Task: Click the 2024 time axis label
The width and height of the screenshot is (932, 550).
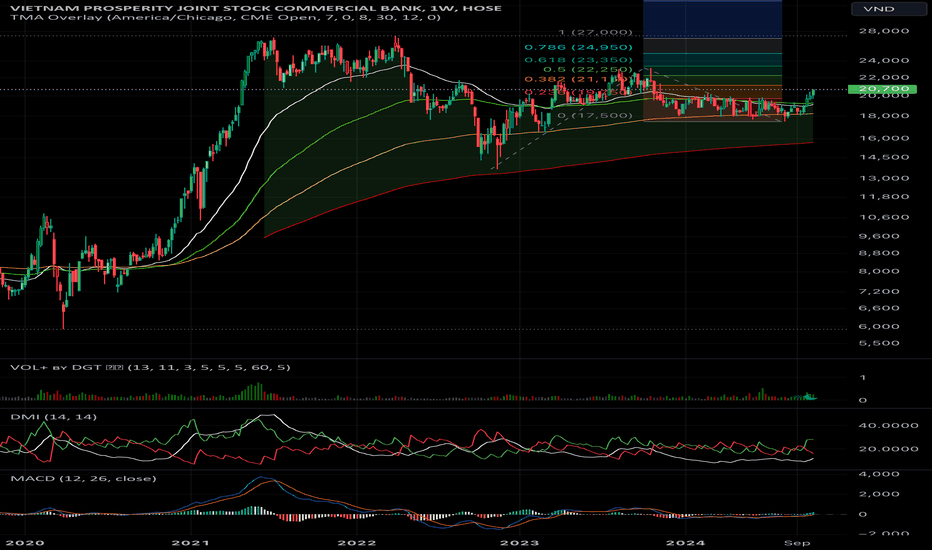Action: click(685, 543)
